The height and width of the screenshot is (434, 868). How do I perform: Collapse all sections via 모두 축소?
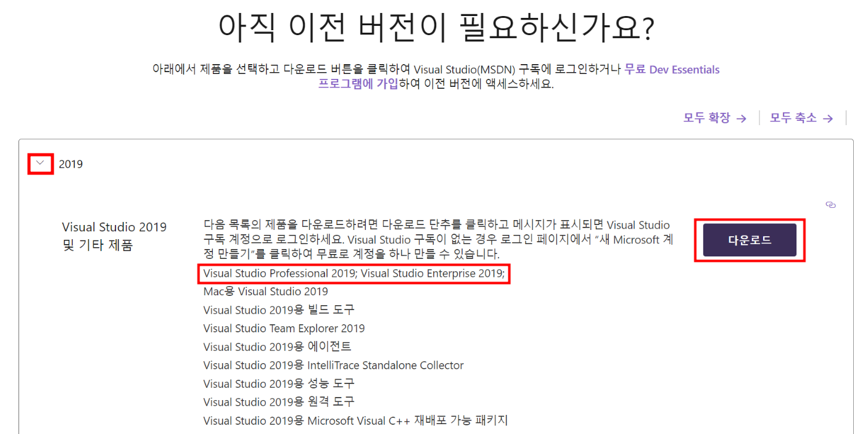pyautogui.click(x=801, y=118)
